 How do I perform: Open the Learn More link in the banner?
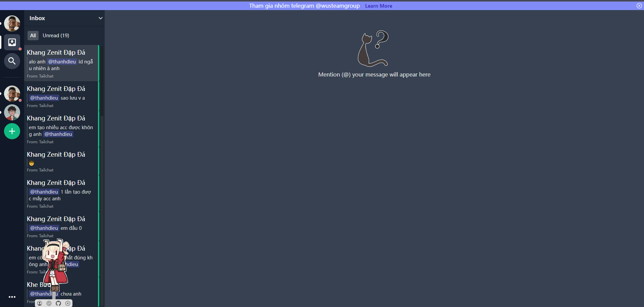tap(378, 6)
